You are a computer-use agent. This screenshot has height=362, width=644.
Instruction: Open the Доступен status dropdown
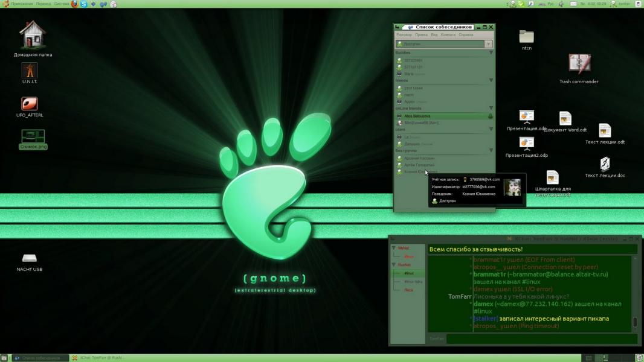(x=444, y=44)
